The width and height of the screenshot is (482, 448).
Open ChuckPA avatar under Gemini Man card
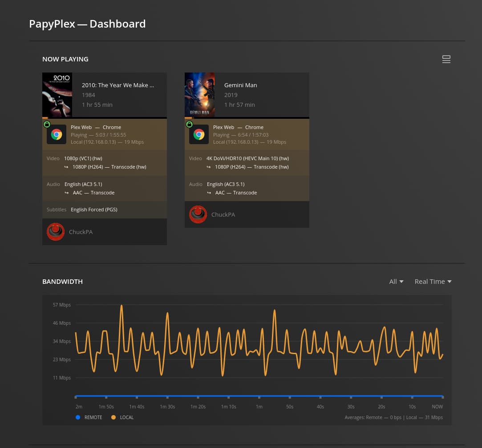[198, 214]
